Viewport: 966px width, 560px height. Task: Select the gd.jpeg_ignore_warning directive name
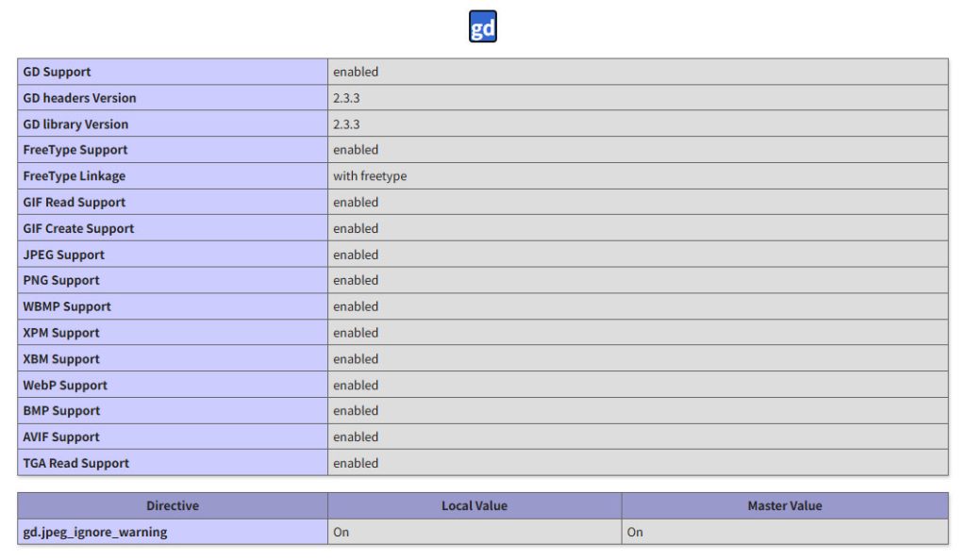pyautogui.click(x=95, y=533)
